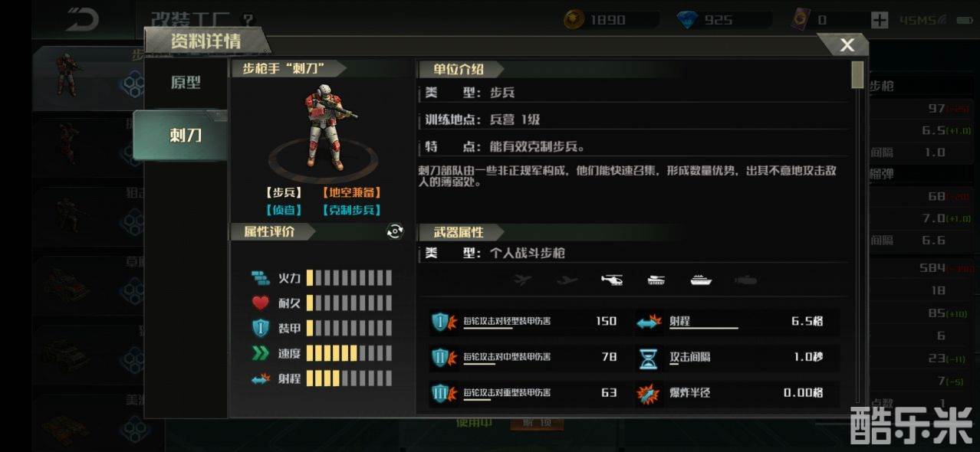Tap the 地空兼备 tag label
The width and height of the screenshot is (980, 452).
pos(352,193)
